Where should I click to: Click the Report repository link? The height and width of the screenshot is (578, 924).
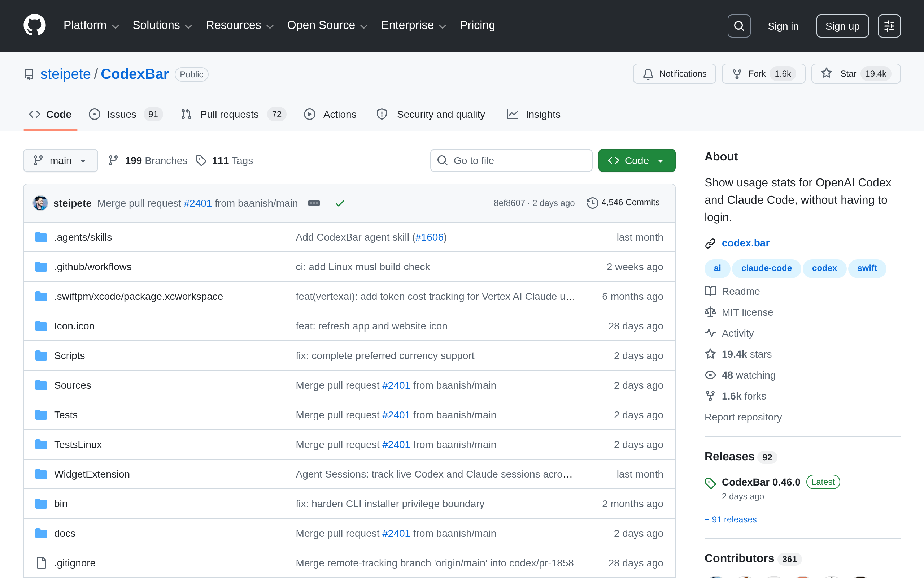coord(743,417)
